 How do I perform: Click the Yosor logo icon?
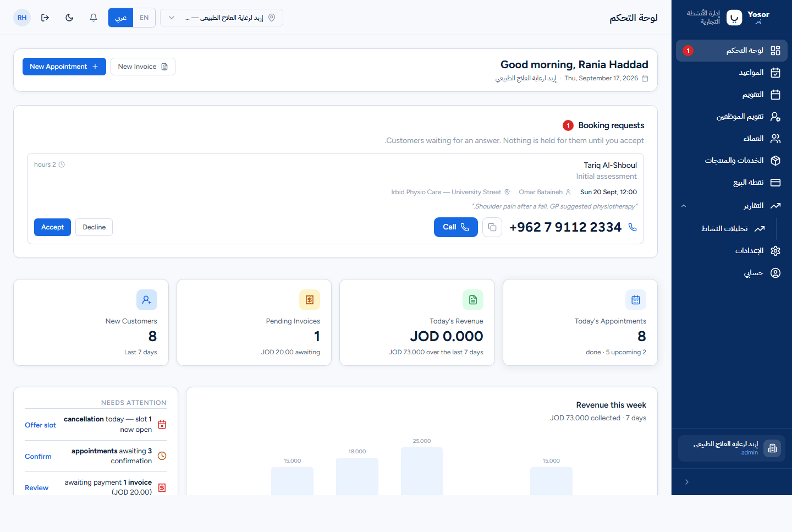coord(734,18)
